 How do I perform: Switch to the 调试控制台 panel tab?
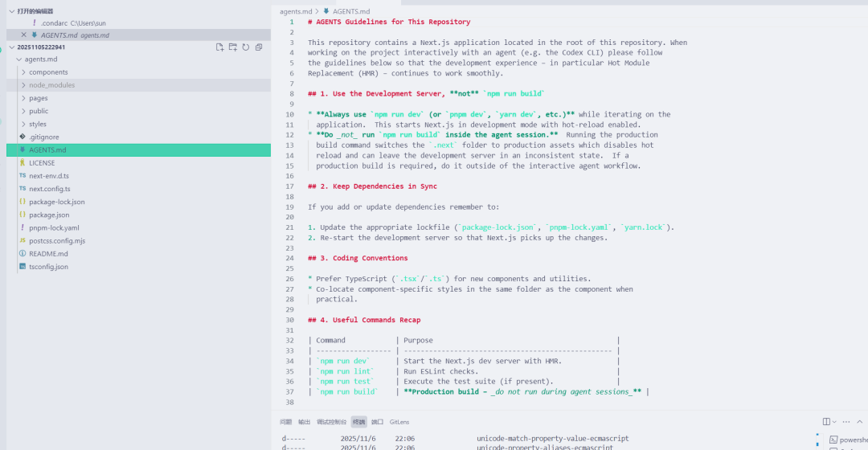point(332,422)
